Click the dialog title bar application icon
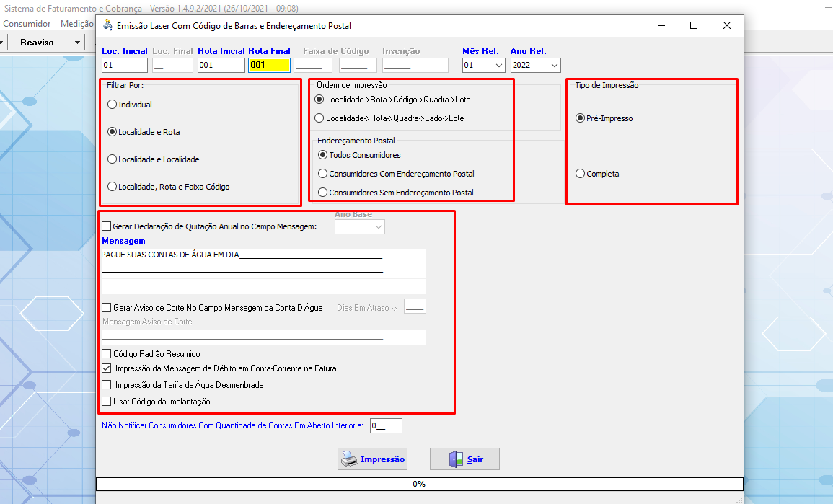The height and width of the screenshot is (504, 833). (108, 25)
